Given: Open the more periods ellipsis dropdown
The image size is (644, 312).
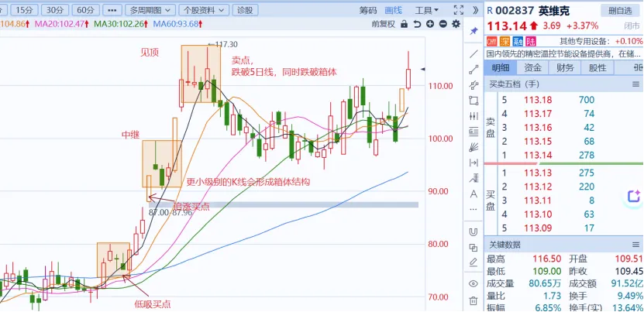Looking at the screenshot, I should click(112, 10).
